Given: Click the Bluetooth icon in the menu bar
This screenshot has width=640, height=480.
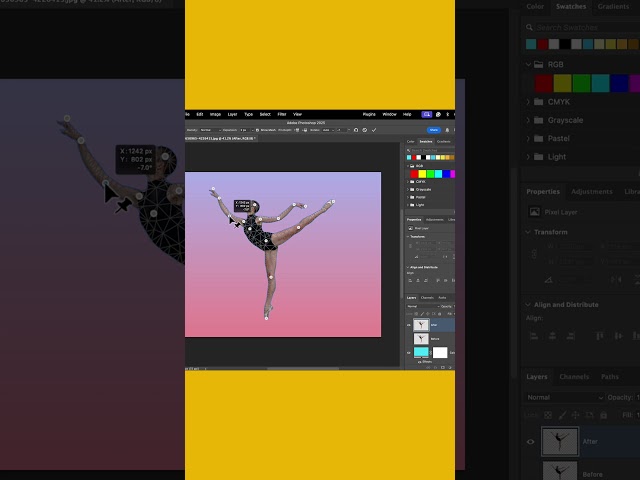Looking at the screenshot, I should coord(447,115).
